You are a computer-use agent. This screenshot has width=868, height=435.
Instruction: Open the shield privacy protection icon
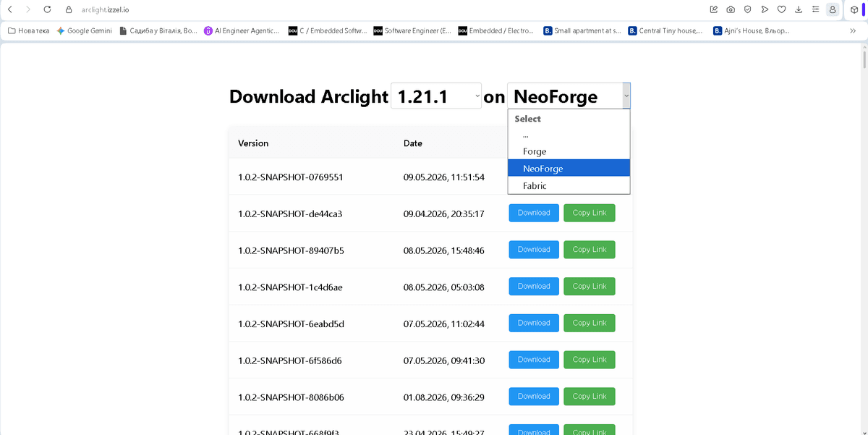(748, 9)
